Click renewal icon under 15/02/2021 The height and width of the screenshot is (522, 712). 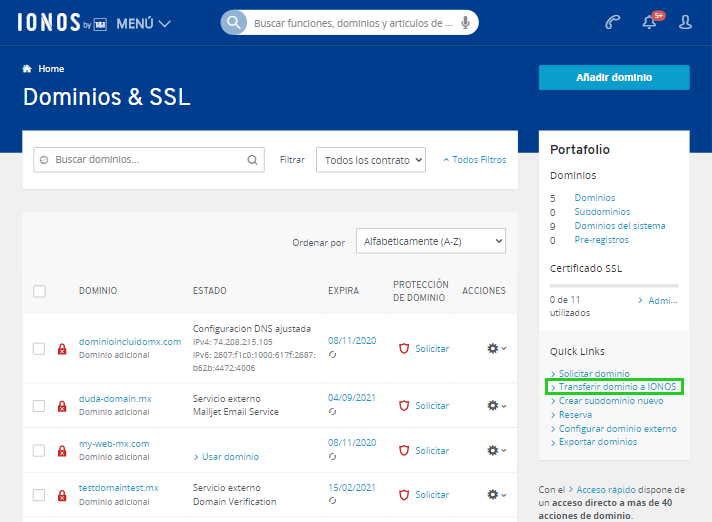tap(332, 501)
